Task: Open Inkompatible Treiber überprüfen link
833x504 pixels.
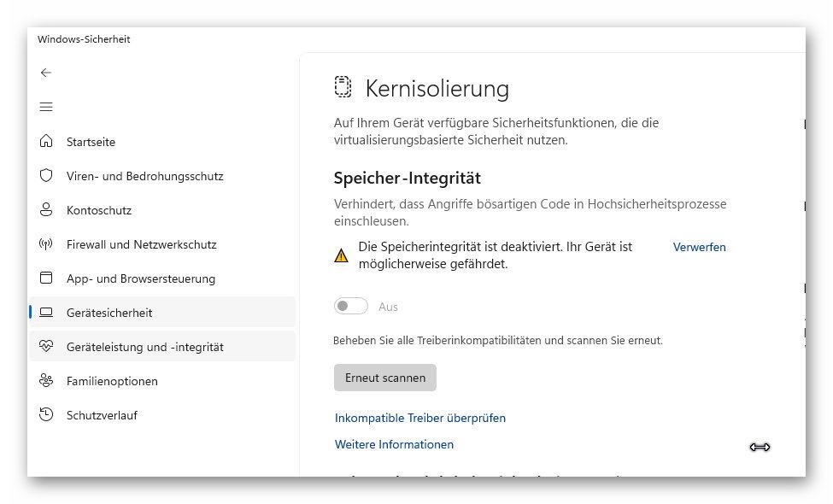Action: pos(420,418)
